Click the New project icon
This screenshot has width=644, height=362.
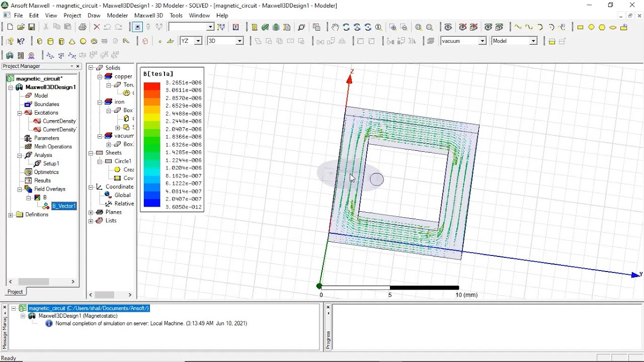click(x=10, y=27)
